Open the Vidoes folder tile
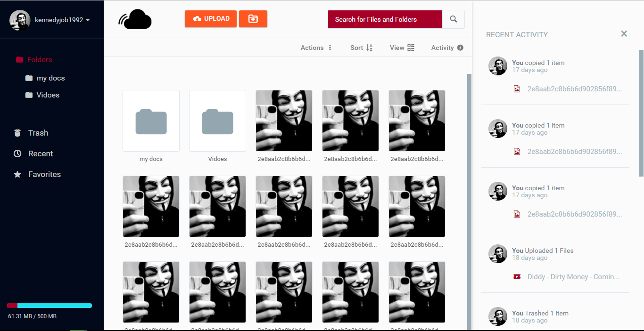 (x=217, y=121)
